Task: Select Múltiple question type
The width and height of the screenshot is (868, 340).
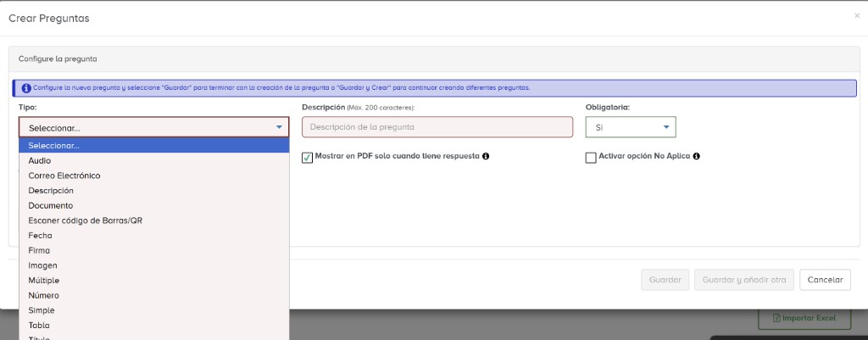Action: pos(154,280)
